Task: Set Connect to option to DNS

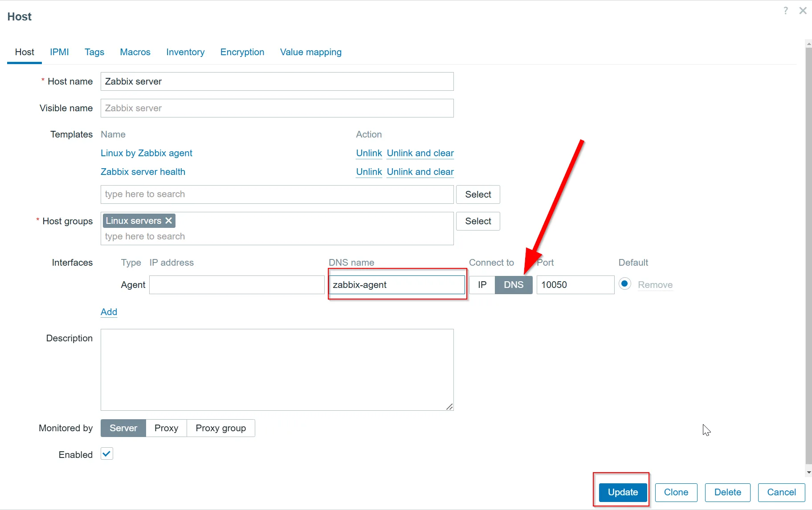Action: [x=514, y=285]
